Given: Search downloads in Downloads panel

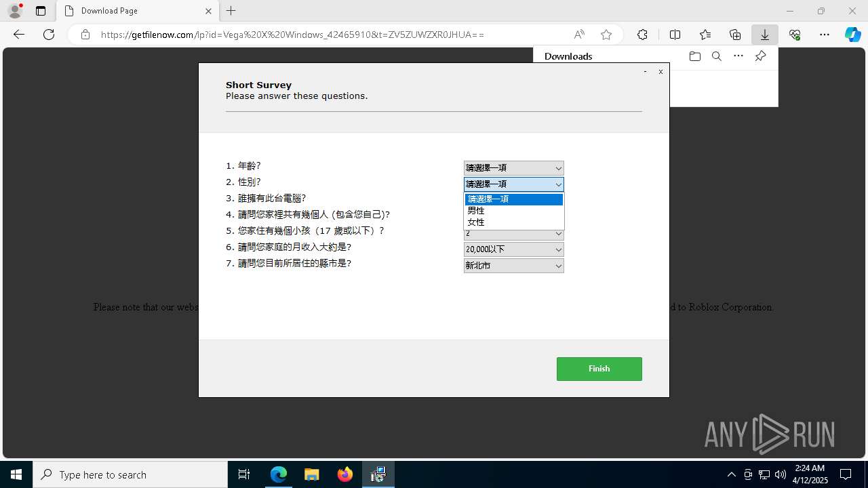Looking at the screenshot, I should coord(716,56).
